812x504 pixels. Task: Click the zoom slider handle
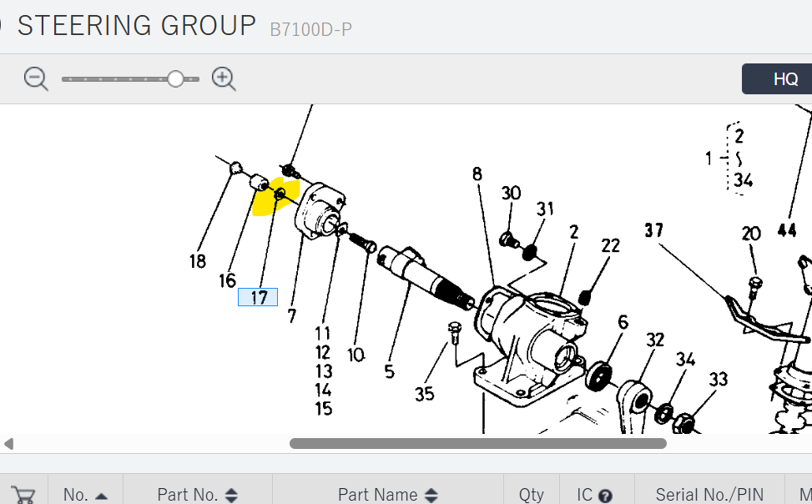(175, 79)
